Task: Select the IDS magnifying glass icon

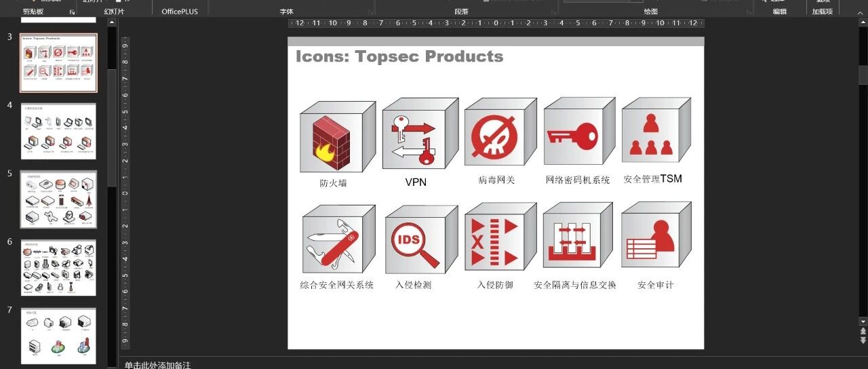Action: (421, 239)
